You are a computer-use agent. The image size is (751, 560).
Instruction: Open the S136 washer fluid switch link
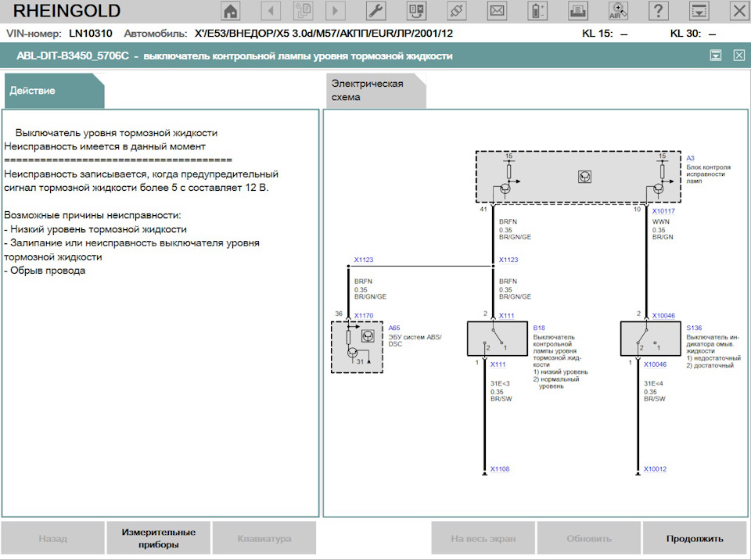tap(694, 328)
